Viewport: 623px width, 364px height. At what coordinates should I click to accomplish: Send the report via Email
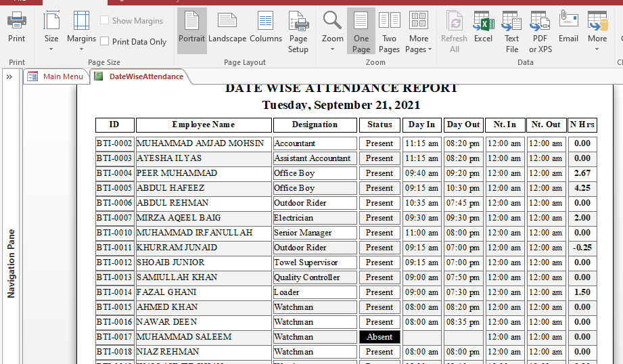tap(569, 27)
